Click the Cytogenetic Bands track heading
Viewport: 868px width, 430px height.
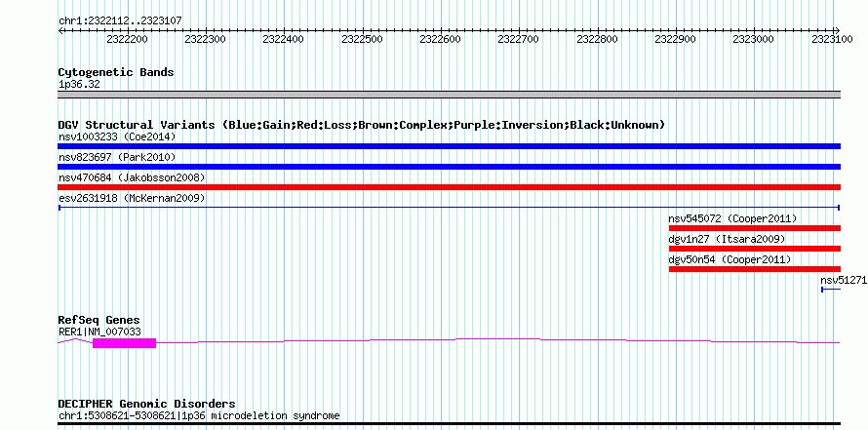116,72
